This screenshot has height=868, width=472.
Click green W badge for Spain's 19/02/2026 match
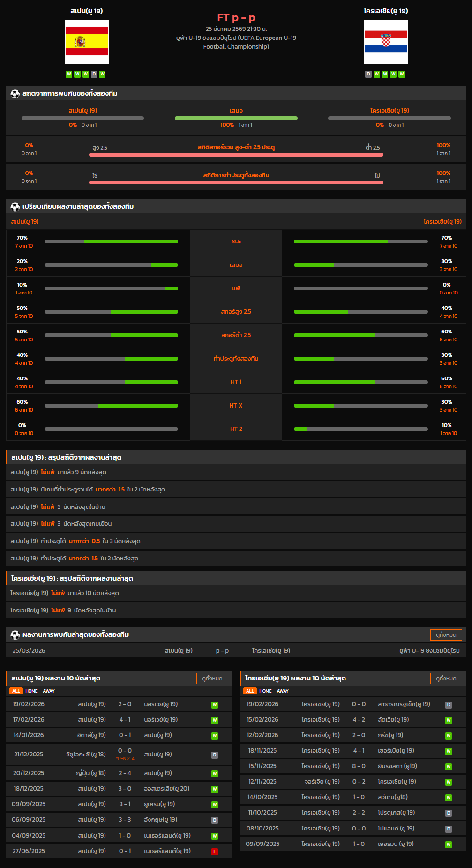pos(215,705)
